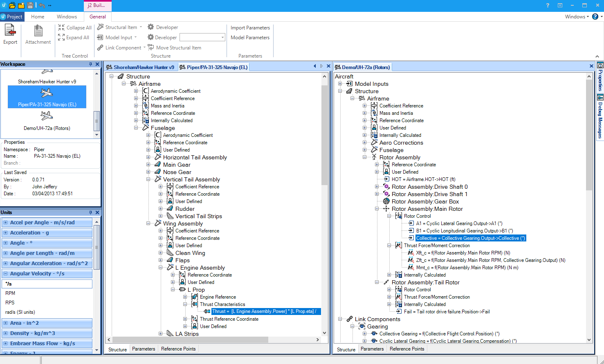Expand the Fuselage node in UH-72a tree
Screen dimensions: 604x364
point(365,150)
